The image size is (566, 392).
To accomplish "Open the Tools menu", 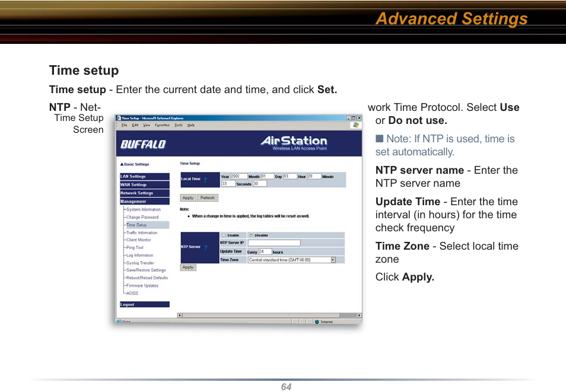I will pos(179,125).
